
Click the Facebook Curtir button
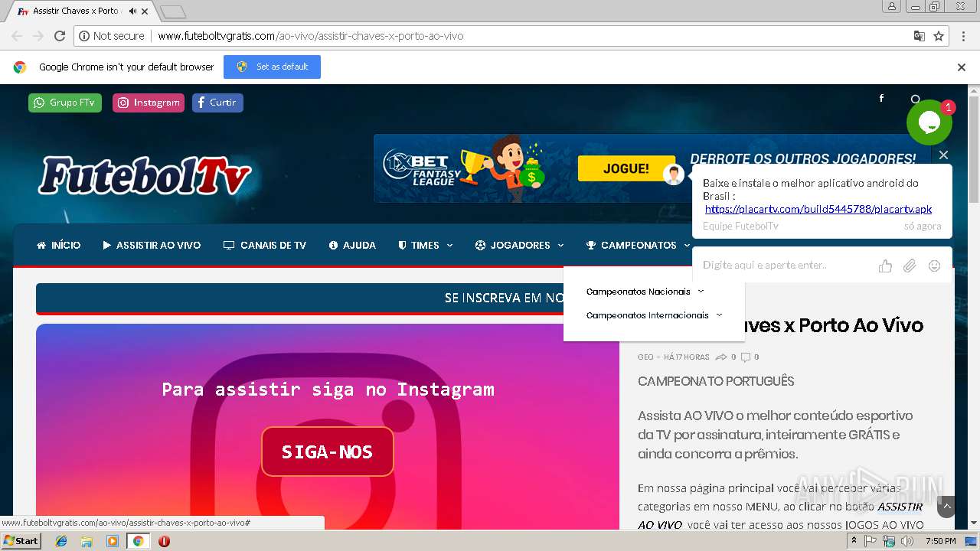(217, 103)
